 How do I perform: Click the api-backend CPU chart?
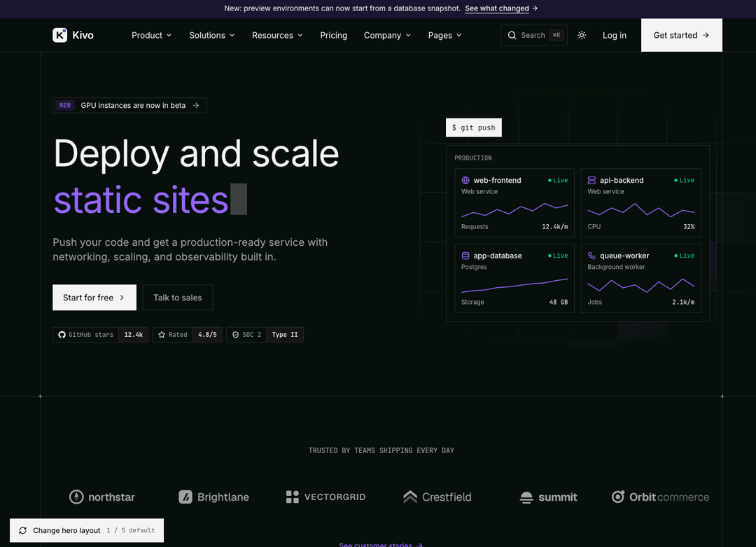coord(640,210)
